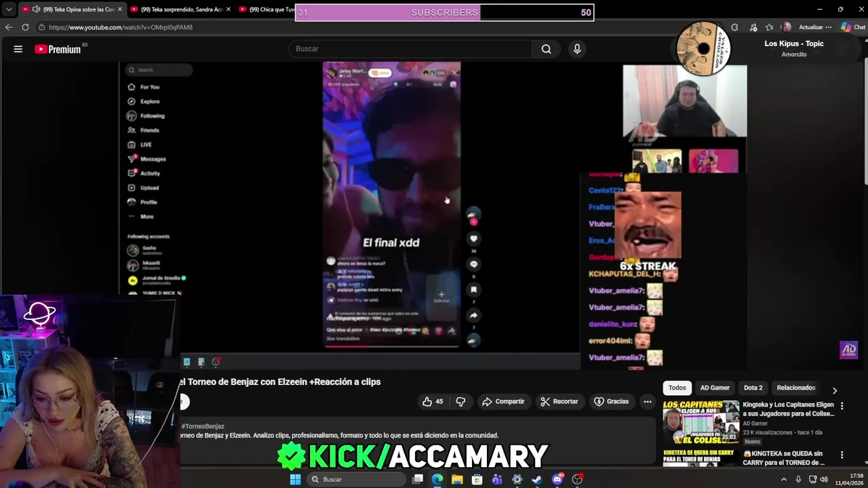The width and height of the screenshot is (868, 488).
Task: Select the Relacionados filter chip
Action: 795,388
